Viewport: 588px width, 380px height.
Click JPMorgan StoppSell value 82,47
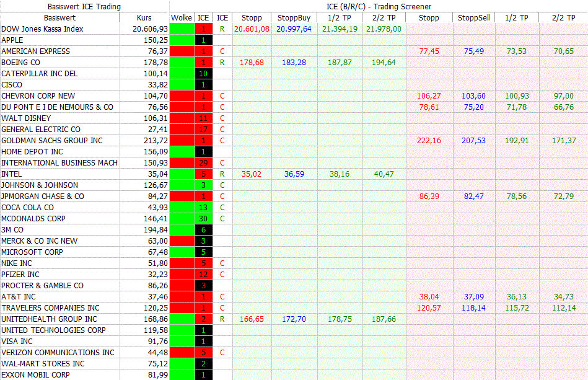(473, 196)
